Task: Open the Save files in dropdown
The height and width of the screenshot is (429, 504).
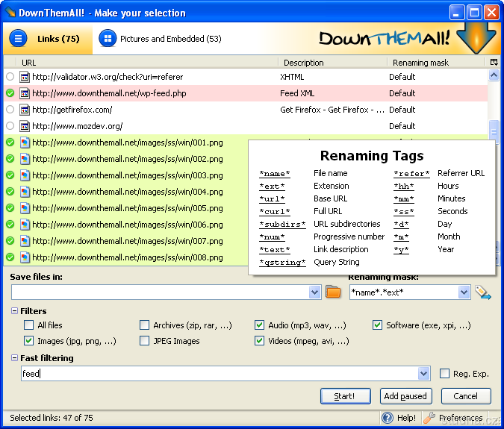Action: (x=314, y=292)
